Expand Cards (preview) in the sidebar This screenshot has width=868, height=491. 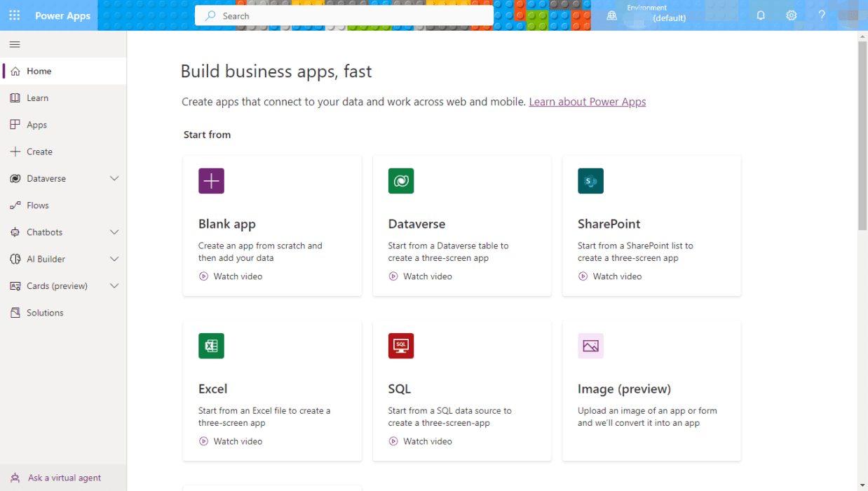pos(114,285)
